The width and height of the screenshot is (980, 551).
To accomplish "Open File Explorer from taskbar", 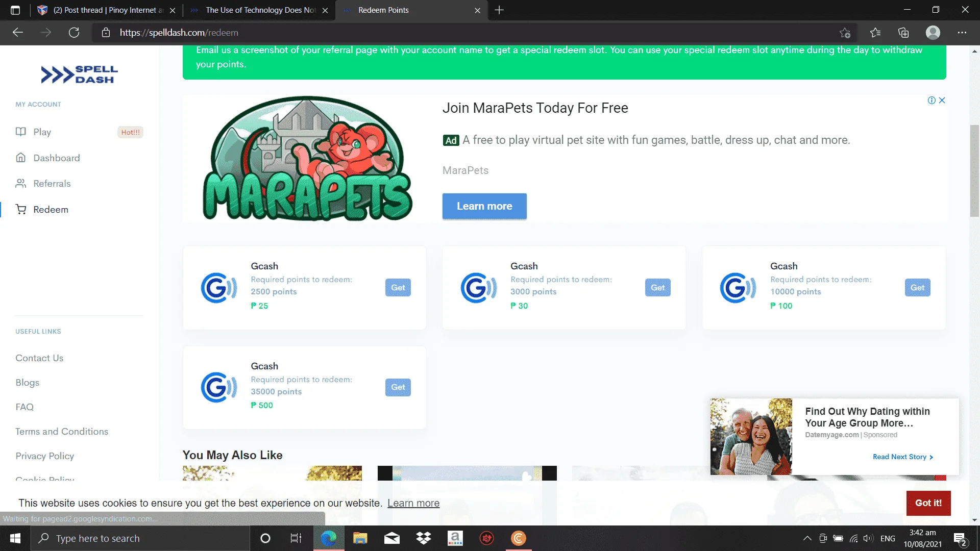I will [x=360, y=538].
